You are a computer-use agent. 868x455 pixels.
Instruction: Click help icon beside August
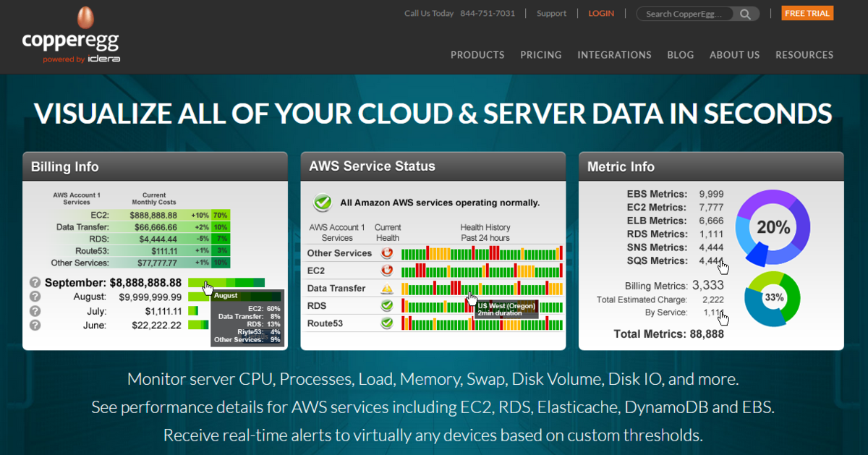35,297
